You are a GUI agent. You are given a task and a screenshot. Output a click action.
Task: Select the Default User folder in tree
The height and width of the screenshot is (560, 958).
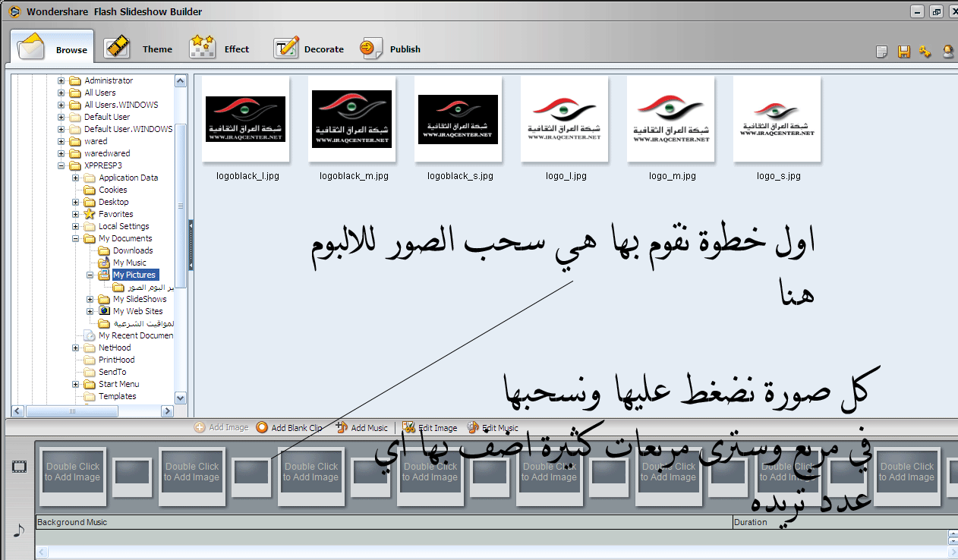tap(107, 117)
